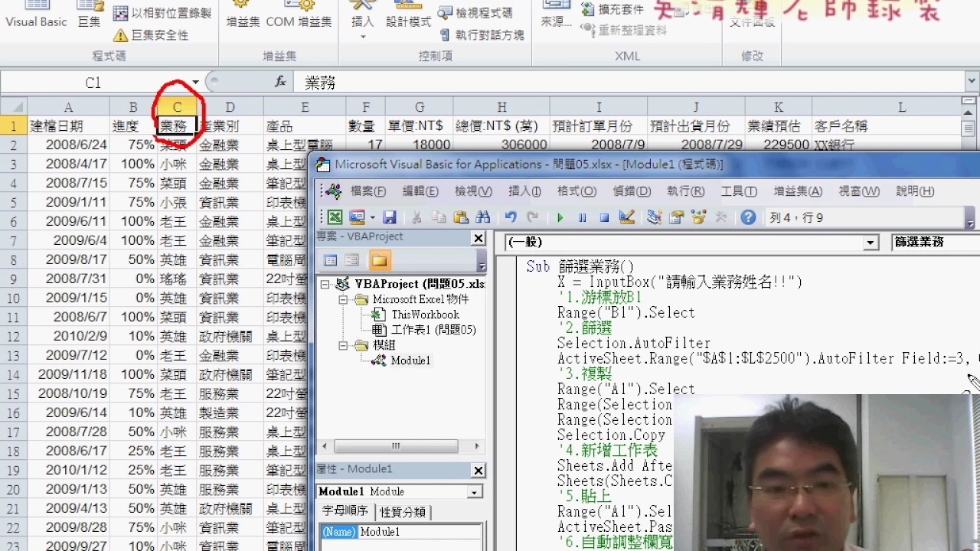Open the 執行(R) menu
Screen dimensions: 980x551
(x=685, y=191)
